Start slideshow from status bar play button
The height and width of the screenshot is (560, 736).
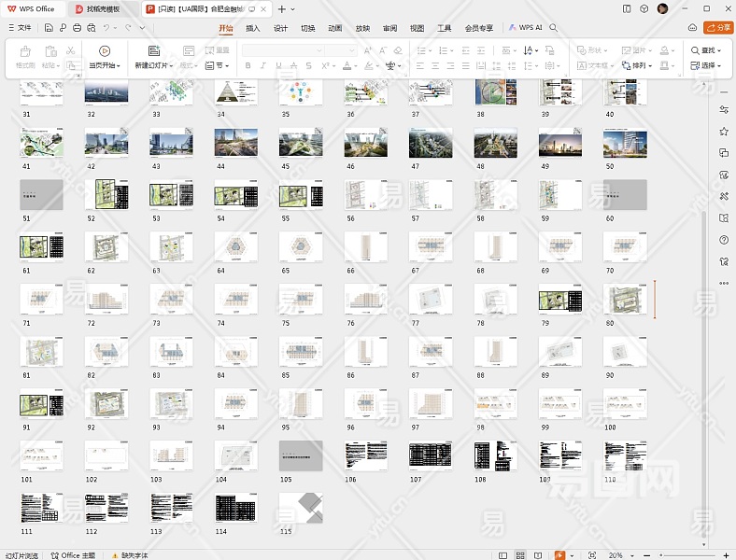(559, 554)
